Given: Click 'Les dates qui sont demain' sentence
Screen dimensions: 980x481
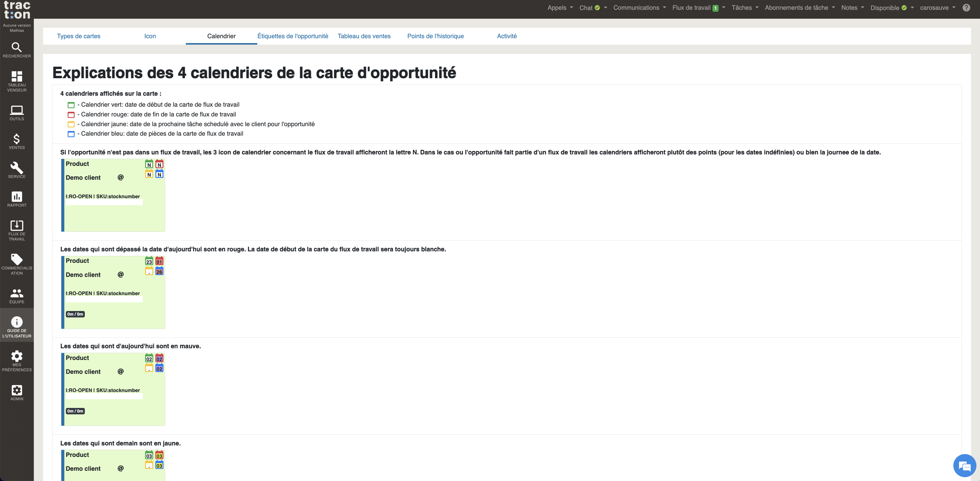Looking at the screenshot, I should [x=121, y=443].
